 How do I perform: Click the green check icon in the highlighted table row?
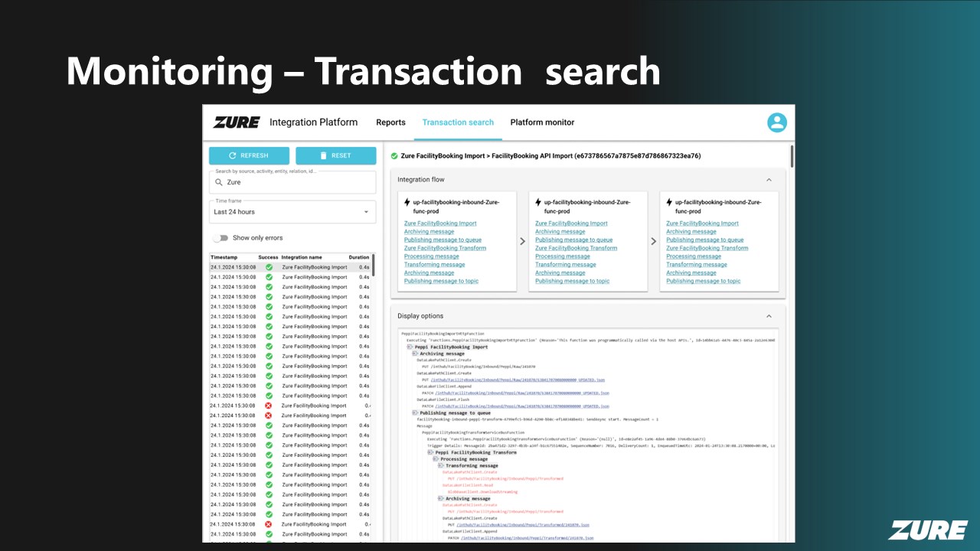click(x=269, y=267)
